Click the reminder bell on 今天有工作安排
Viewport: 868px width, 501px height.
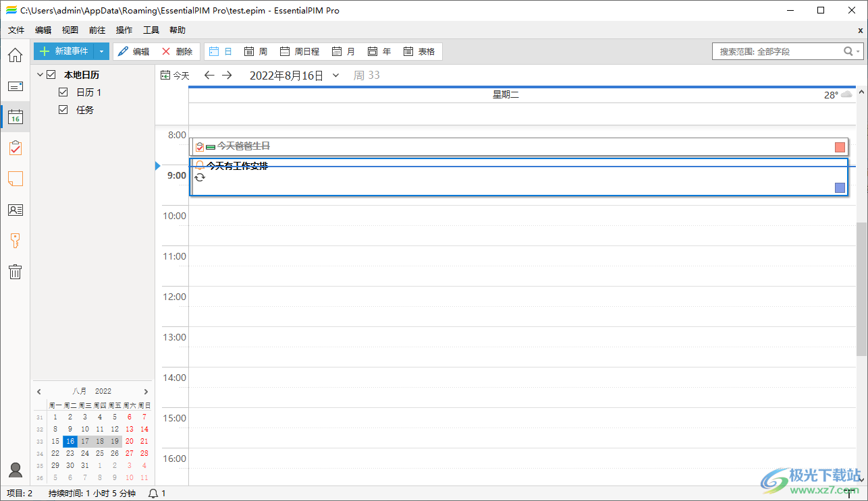click(200, 165)
